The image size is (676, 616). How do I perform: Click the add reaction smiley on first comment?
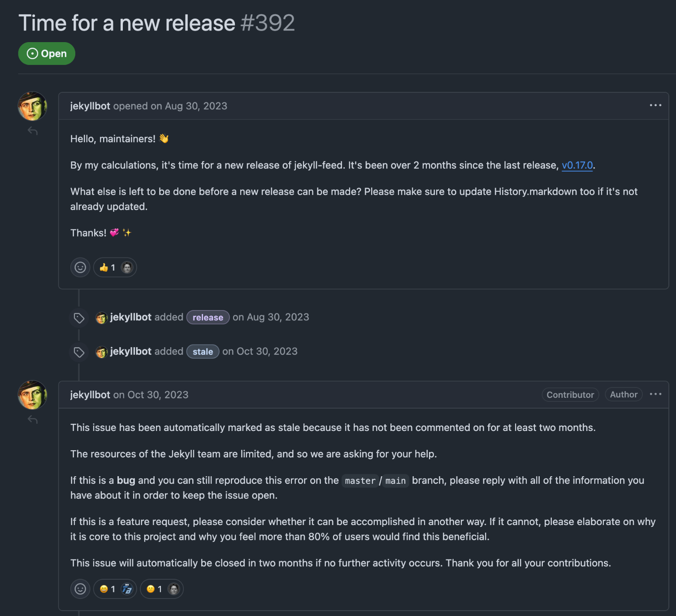point(80,267)
